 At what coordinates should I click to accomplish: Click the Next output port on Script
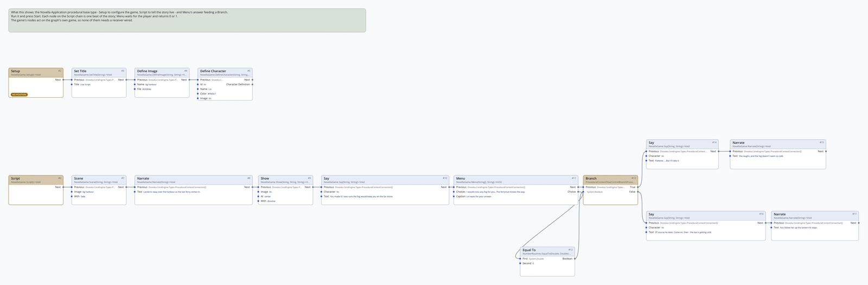[x=63, y=187]
